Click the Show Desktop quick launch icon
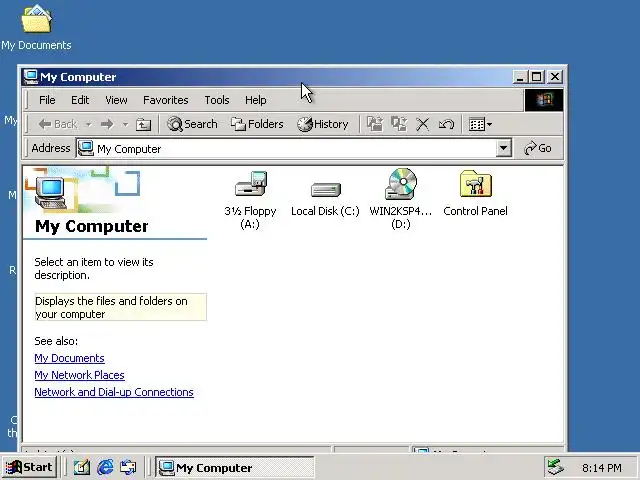 point(82,467)
